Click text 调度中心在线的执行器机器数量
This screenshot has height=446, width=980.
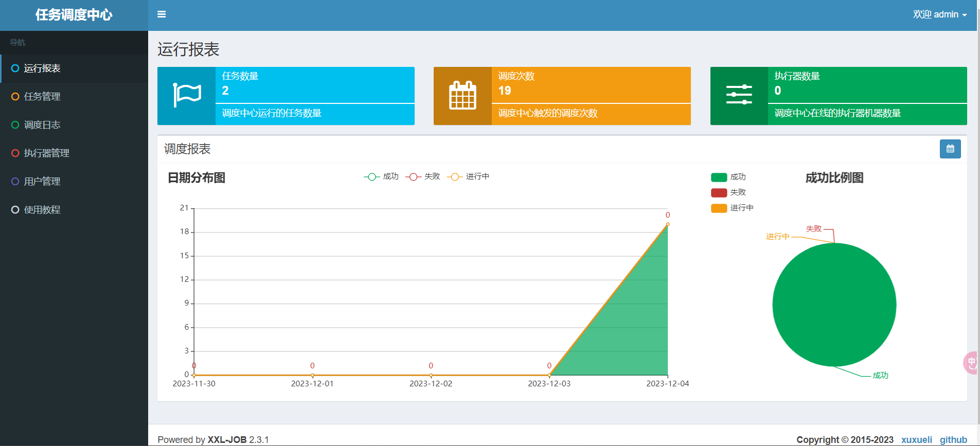pos(838,113)
